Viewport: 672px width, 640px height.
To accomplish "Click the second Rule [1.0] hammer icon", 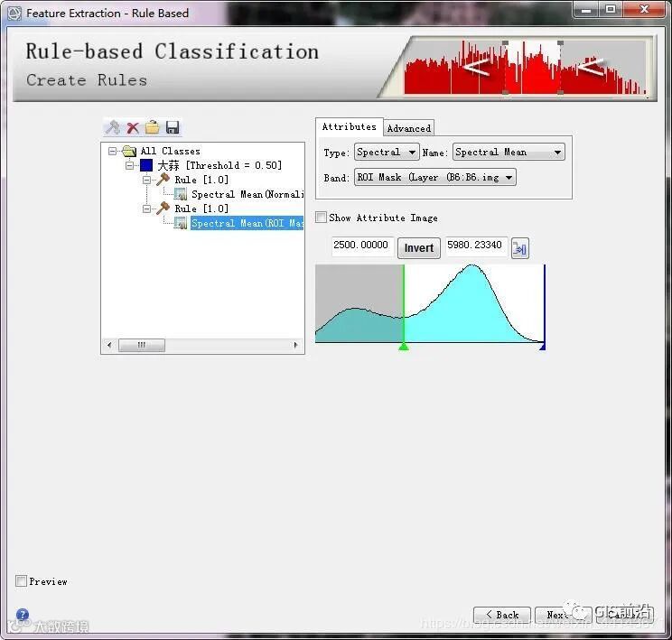I will (163, 209).
